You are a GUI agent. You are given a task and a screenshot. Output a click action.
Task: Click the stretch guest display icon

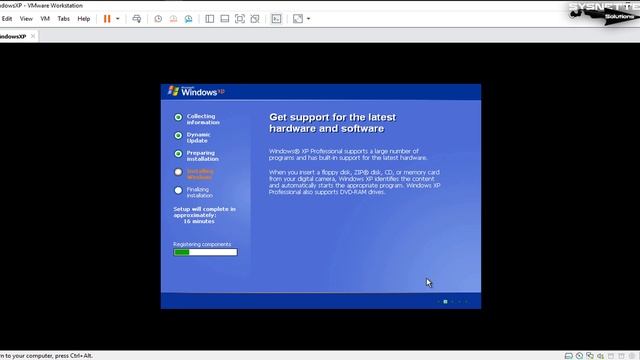[x=298, y=19]
